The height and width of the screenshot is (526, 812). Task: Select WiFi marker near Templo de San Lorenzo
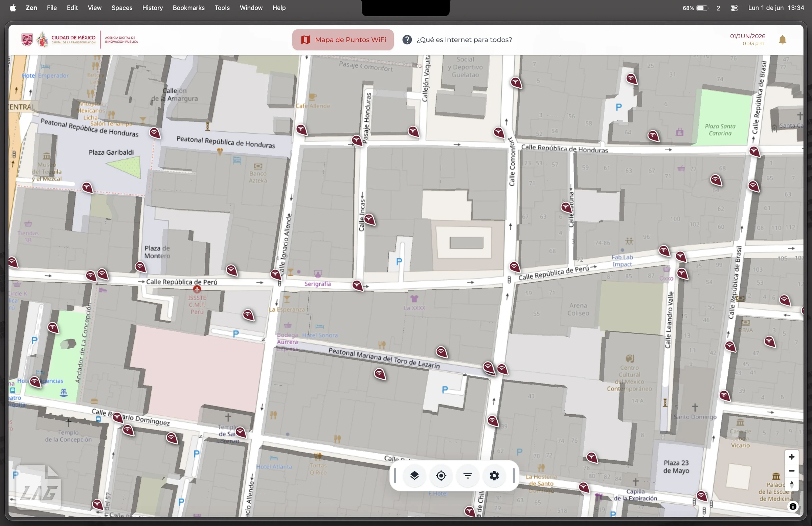click(x=241, y=433)
